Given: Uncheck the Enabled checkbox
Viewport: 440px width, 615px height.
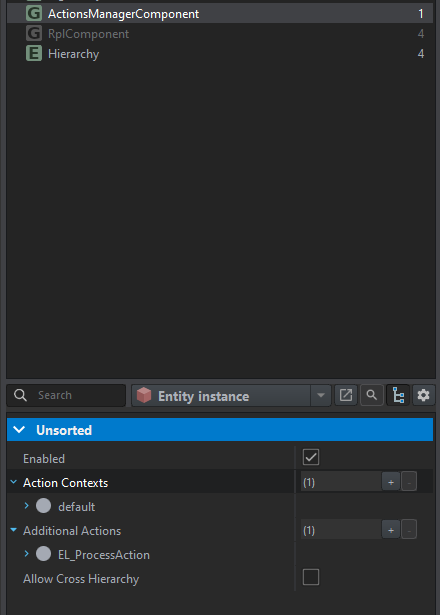Looking at the screenshot, I should click(x=311, y=457).
